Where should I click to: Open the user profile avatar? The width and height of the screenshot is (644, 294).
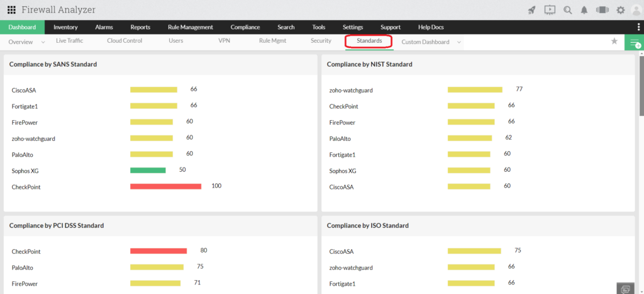[x=636, y=10]
